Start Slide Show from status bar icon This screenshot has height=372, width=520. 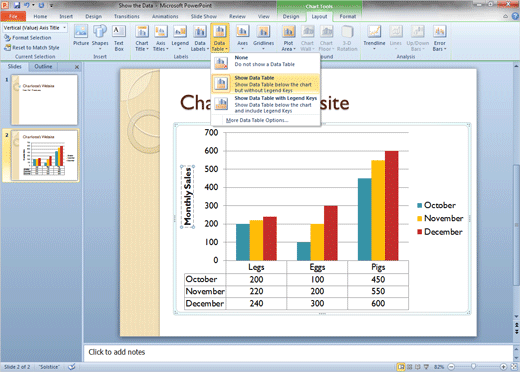click(426, 367)
